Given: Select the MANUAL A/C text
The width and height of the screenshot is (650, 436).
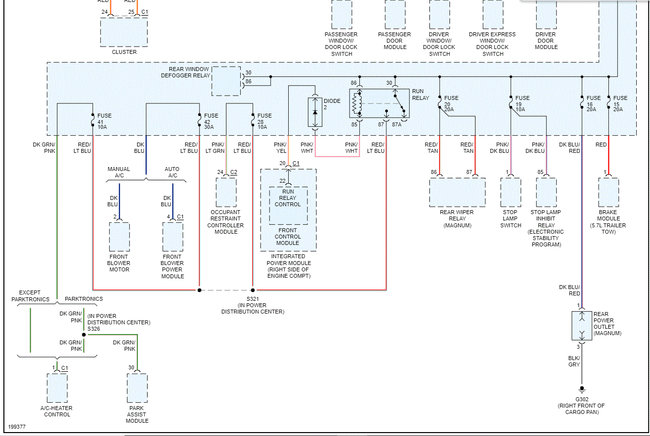Looking at the screenshot, I should [119, 172].
